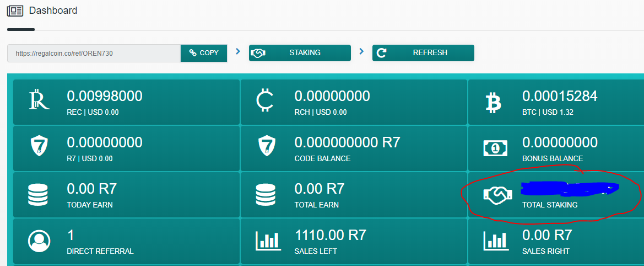Screen dimensions: 644x266
Task: Select the referral URL input field
Action: pos(94,54)
